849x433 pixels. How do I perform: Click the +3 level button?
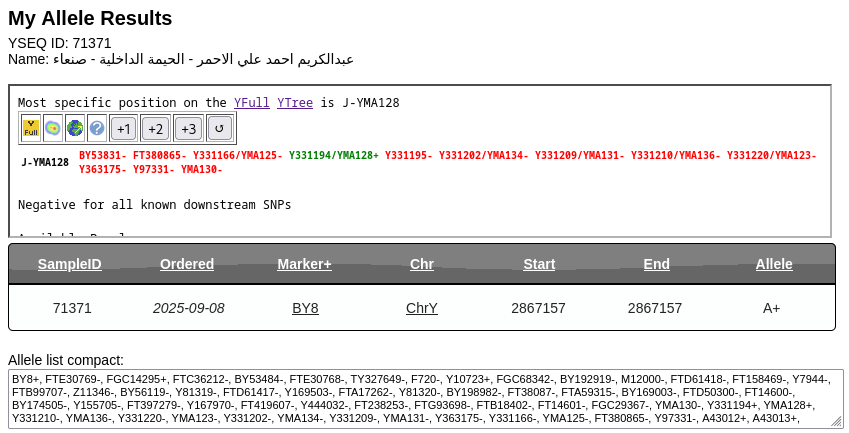[x=188, y=128]
